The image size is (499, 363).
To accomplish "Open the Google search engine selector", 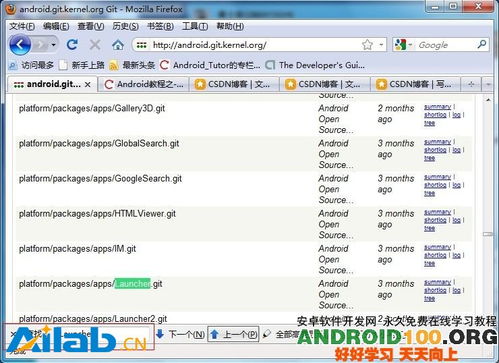I will pyautogui.click(x=403, y=45).
